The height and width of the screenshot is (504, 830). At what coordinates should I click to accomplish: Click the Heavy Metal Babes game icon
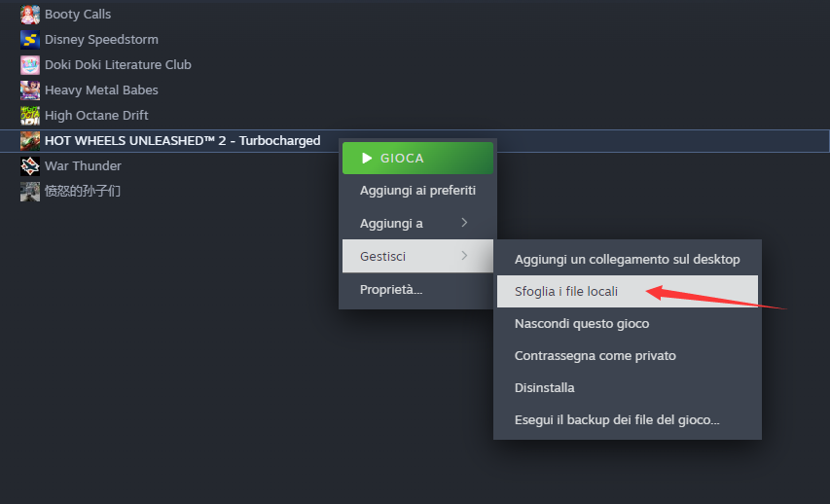(30, 90)
